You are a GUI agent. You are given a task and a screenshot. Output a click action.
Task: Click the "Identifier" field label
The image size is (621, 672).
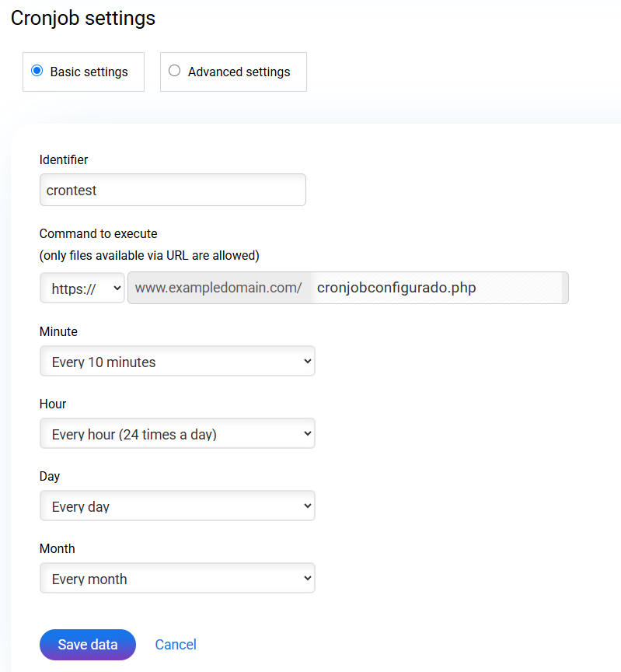64,159
